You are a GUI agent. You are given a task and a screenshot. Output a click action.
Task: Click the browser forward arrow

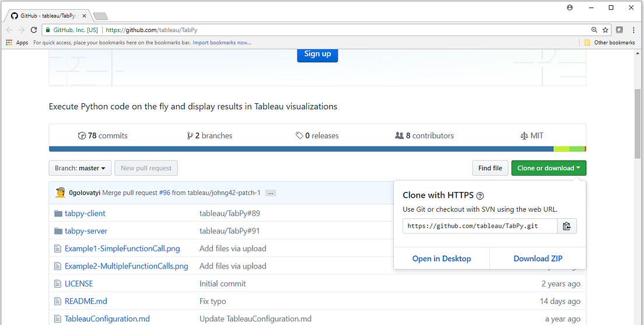(22, 30)
